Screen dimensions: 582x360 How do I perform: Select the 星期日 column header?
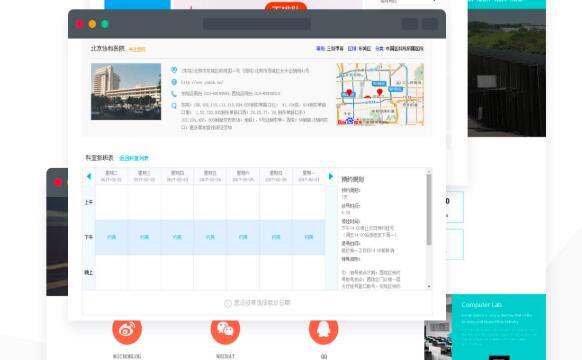276,176
